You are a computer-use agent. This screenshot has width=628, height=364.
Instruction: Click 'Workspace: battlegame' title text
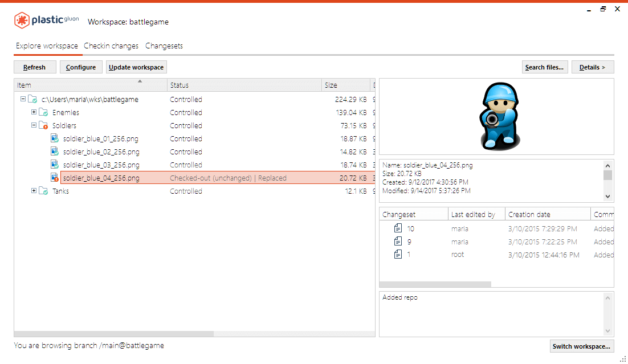click(x=128, y=22)
